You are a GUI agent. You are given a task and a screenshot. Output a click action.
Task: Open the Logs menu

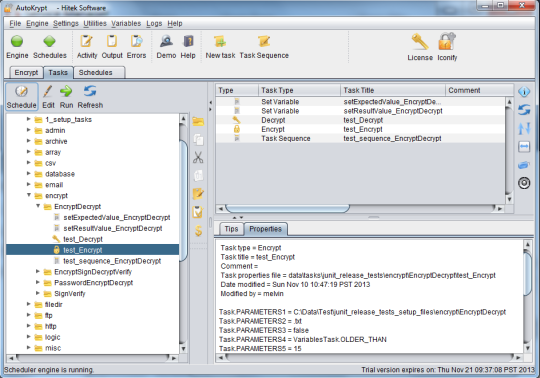154,23
